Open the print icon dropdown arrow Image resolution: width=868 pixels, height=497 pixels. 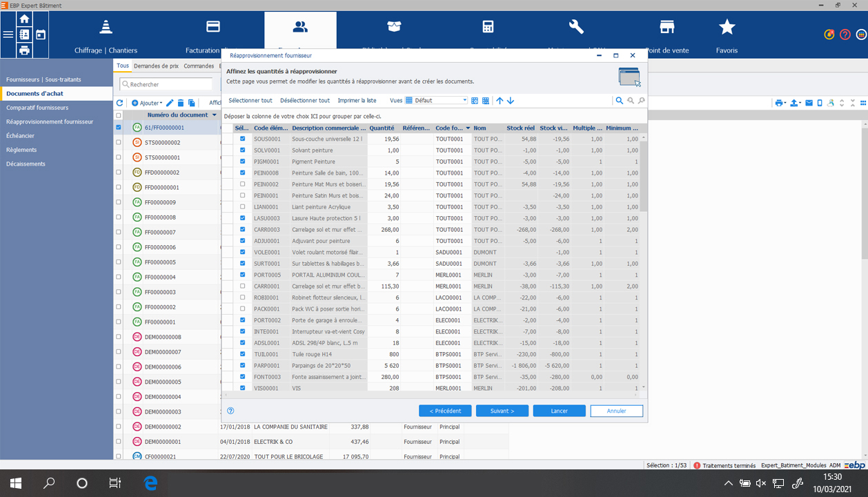(785, 102)
